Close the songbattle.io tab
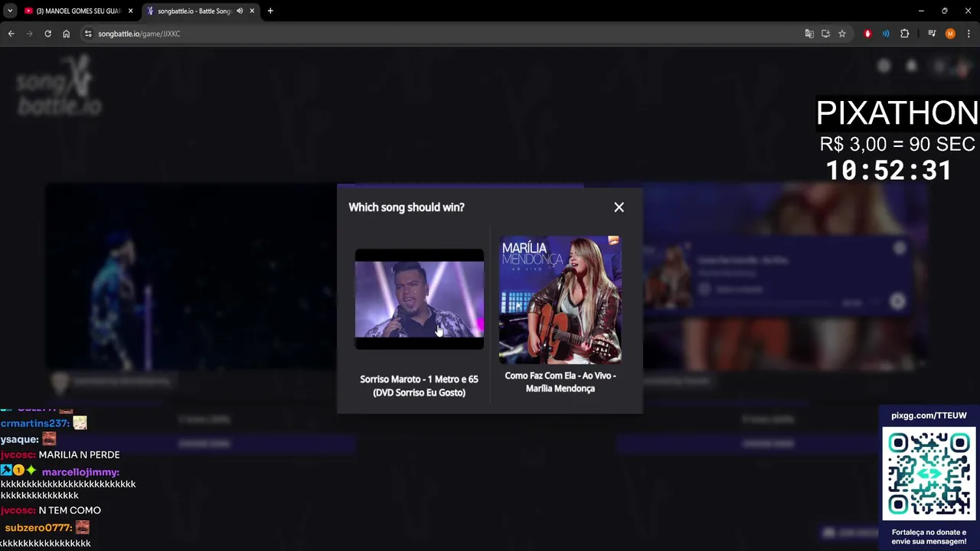The width and height of the screenshot is (980, 551). [x=252, y=11]
